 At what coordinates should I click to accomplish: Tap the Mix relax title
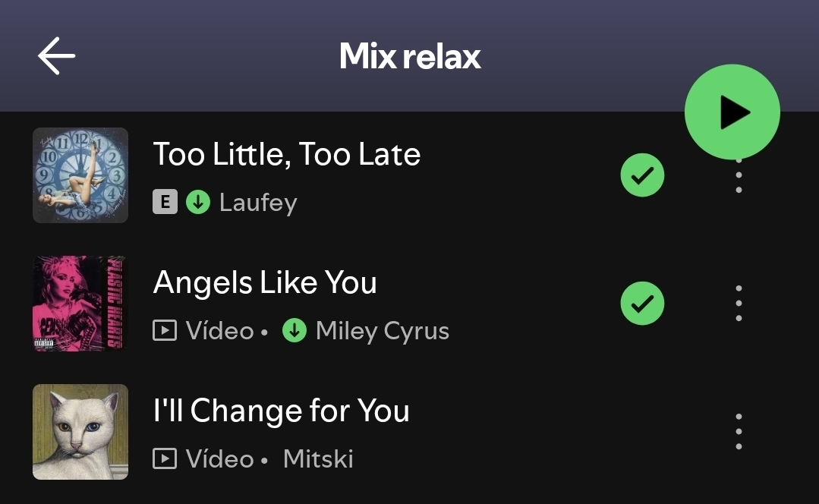pos(410,56)
